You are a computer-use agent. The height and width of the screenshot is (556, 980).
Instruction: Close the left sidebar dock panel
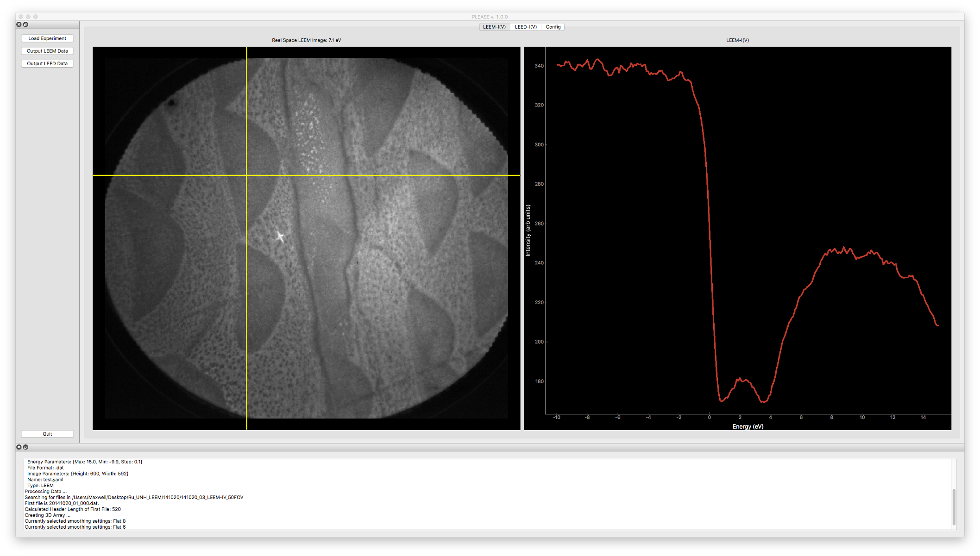click(x=19, y=25)
